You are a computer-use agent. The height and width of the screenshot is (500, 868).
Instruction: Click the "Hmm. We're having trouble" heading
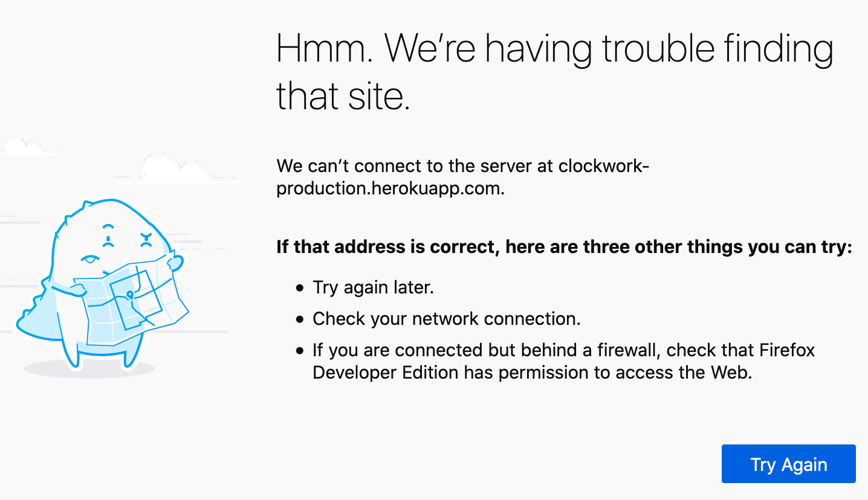[x=554, y=50]
